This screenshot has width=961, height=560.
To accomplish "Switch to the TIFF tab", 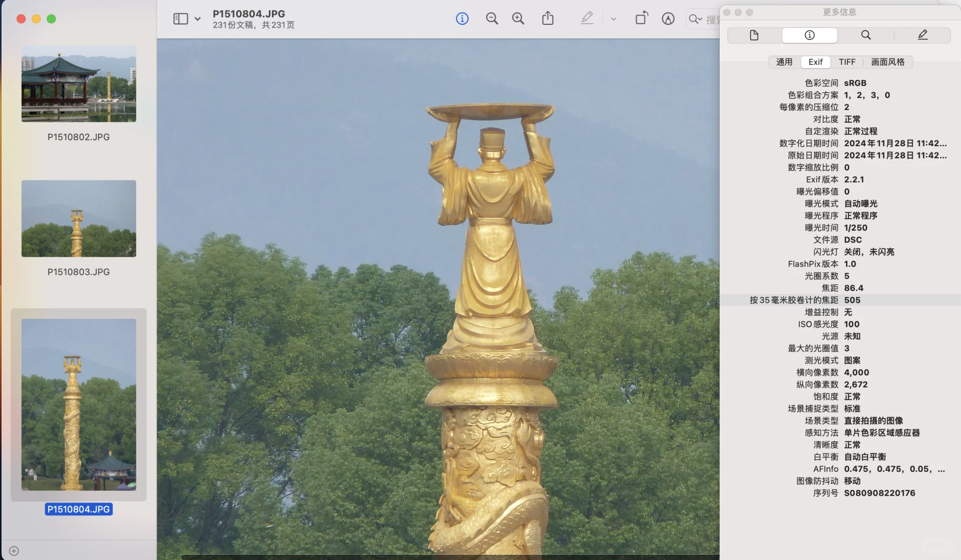I will coord(847,62).
